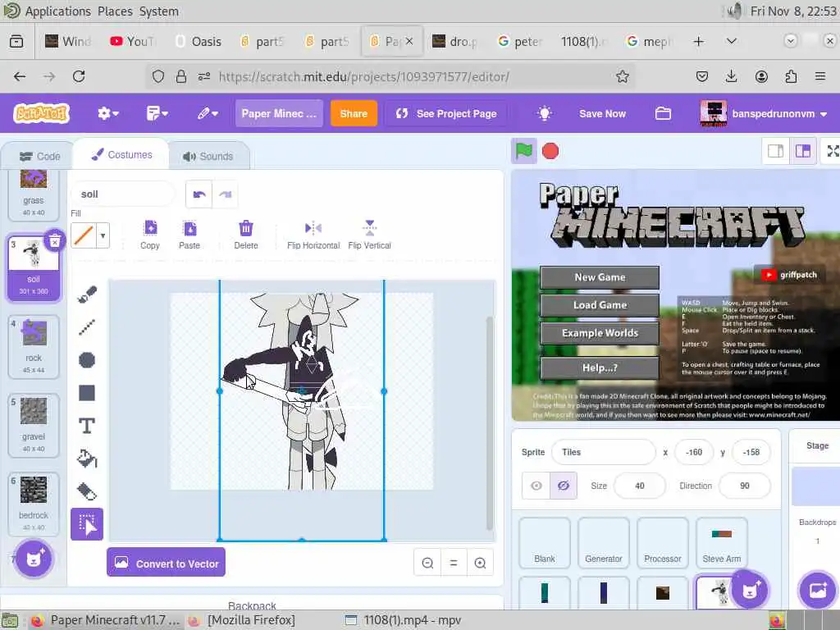Open the Applications menu
Viewport: 840px width, 630px height.
pyautogui.click(x=58, y=11)
